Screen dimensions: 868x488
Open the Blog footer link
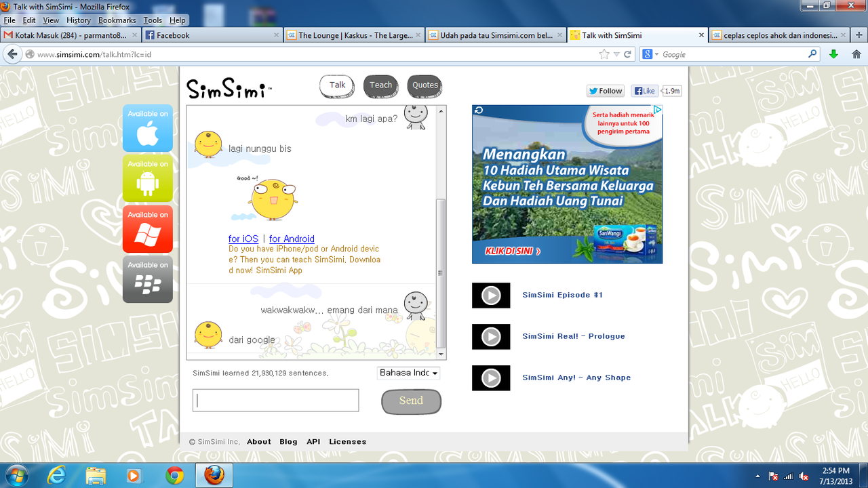click(288, 441)
